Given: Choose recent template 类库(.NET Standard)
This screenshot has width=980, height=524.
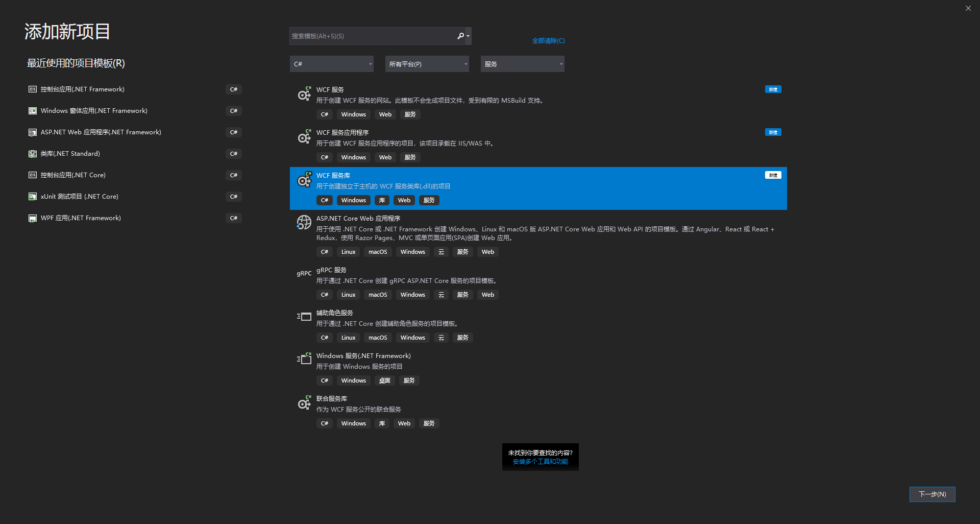Looking at the screenshot, I should point(135,154).
